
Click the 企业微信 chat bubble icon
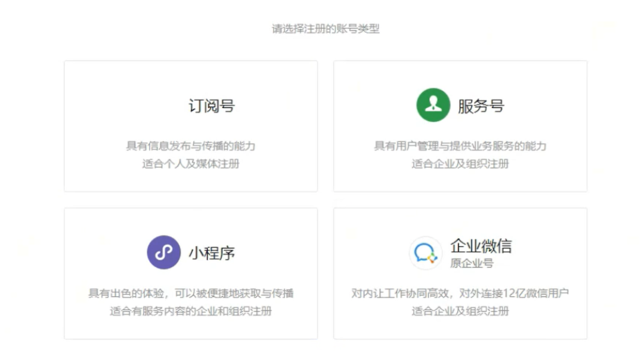point(426,253)
